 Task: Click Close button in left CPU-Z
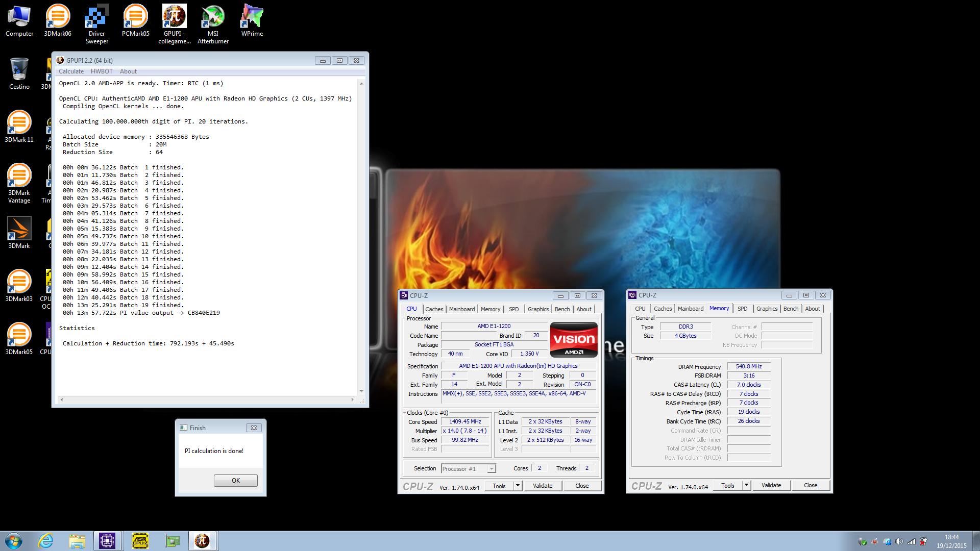click(582, 486)
